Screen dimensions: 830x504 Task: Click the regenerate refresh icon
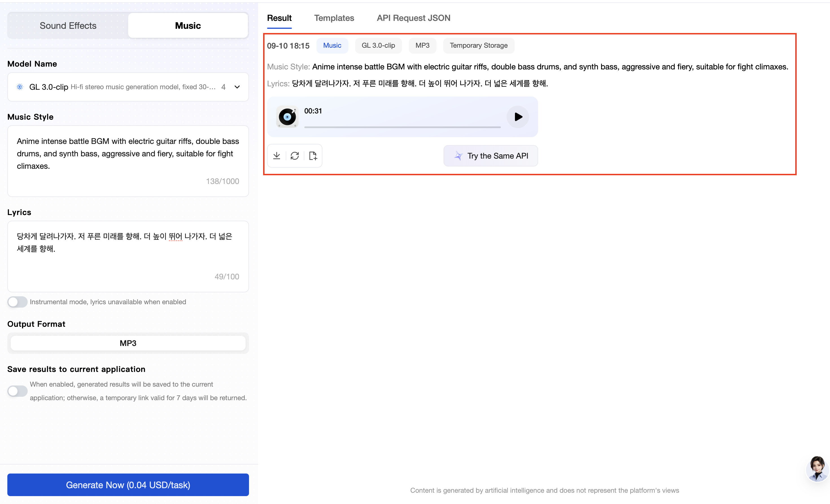click(295, 155)
